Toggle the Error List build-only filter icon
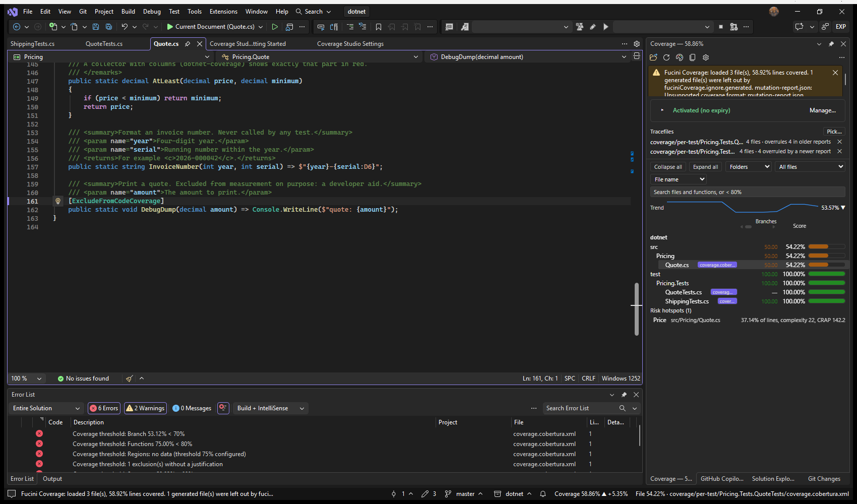This screenshot has height=504, width=857. (223, 408)
